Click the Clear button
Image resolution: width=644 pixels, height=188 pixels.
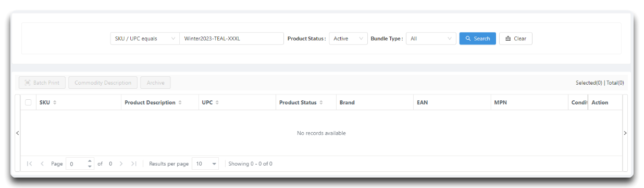coord(516,39)
